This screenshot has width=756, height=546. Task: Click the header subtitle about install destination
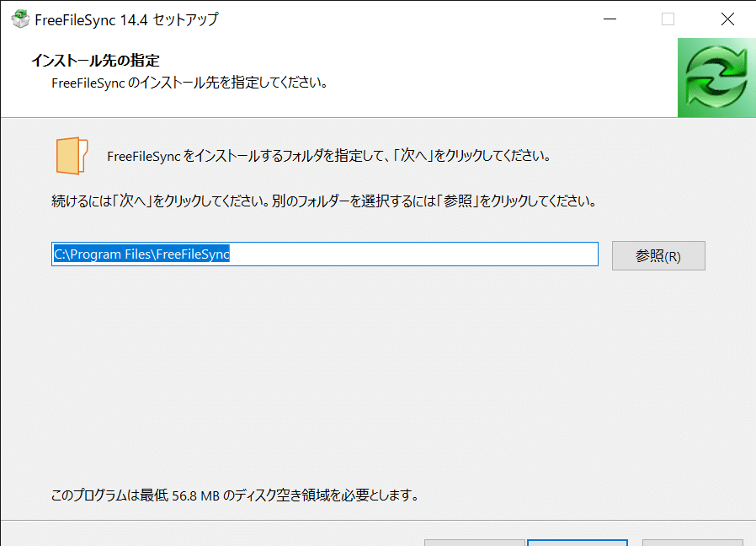[x=189, y=82]
